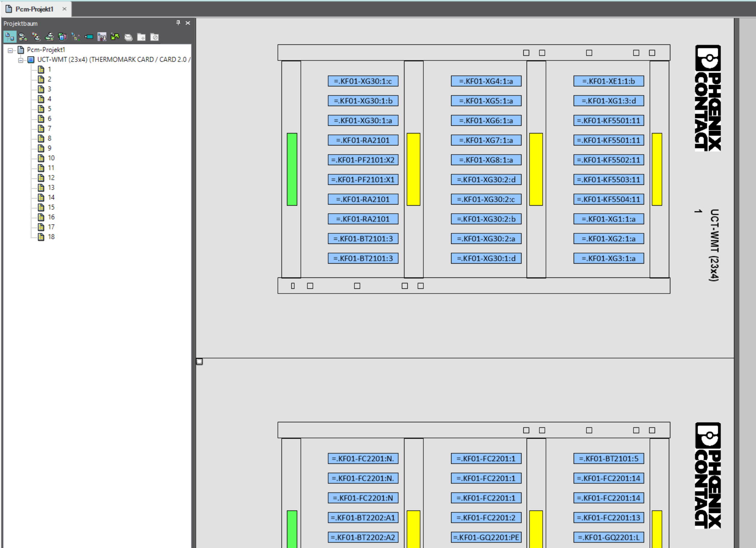The image size is (756, 548).
Task: Collapse the Pcm-Projekt1 root node
Action: point(10,50)
